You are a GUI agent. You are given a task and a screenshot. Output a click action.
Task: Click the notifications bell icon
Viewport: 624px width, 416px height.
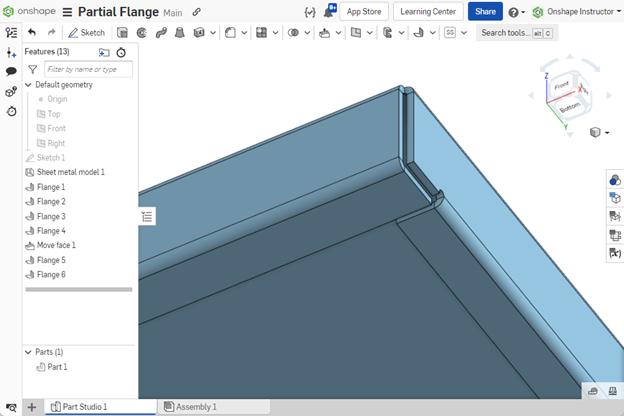(329, 12)
